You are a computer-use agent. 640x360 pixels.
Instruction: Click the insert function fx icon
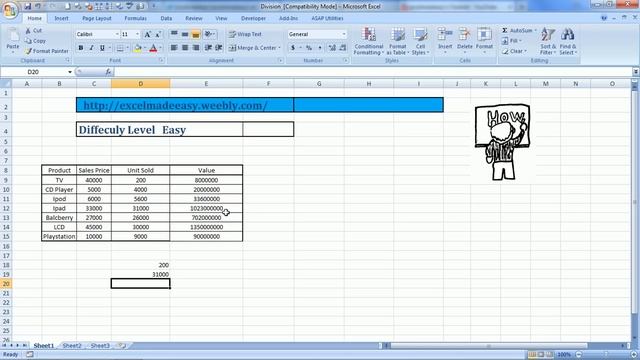click(108, 72)
